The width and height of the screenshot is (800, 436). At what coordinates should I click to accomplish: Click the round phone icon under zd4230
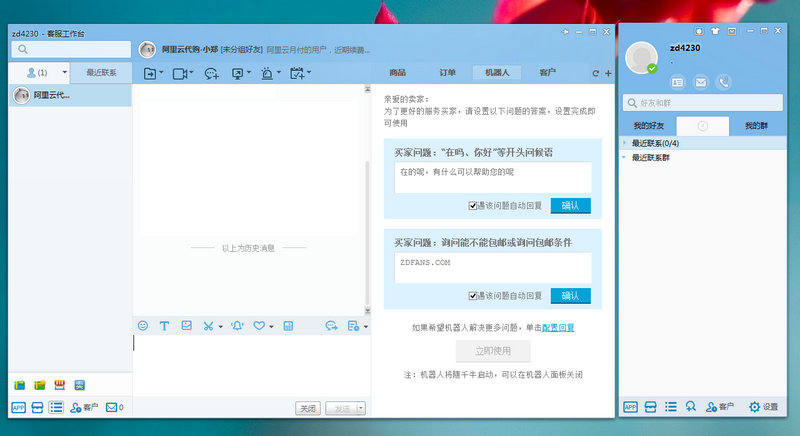click(x=723, y=82)
